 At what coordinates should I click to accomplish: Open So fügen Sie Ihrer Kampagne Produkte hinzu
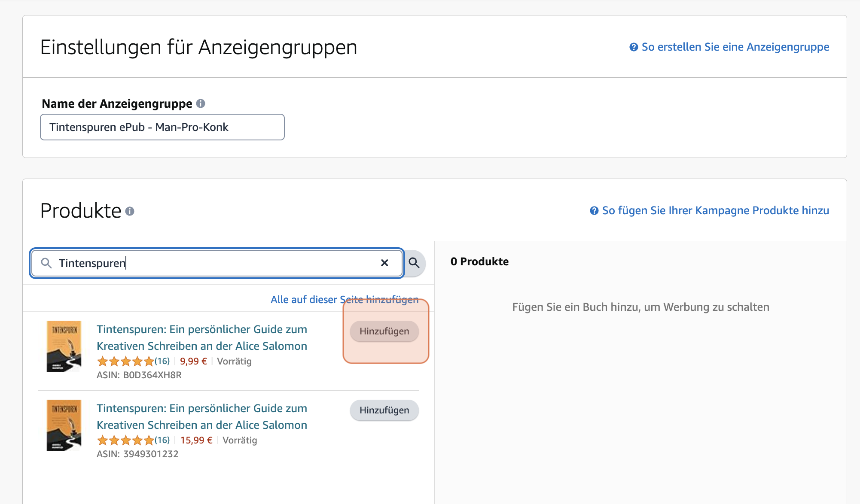pyautogui.click(x=715, y=210)
